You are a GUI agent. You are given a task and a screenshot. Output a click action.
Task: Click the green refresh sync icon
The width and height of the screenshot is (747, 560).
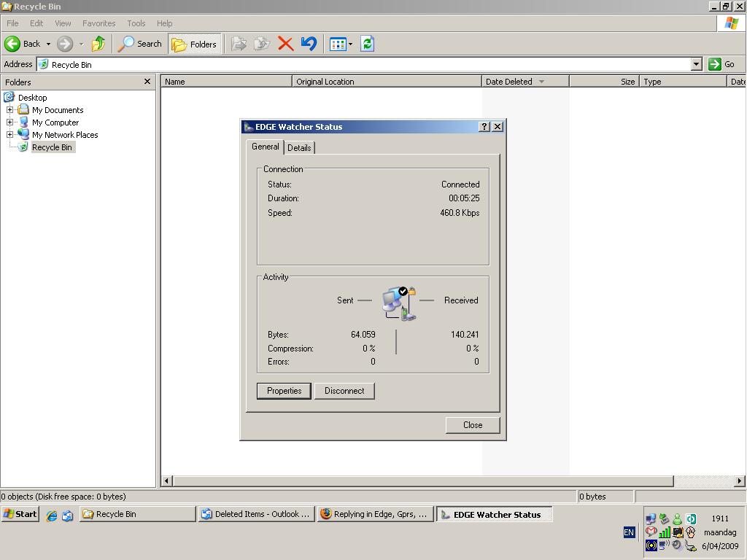pos(367,44)
